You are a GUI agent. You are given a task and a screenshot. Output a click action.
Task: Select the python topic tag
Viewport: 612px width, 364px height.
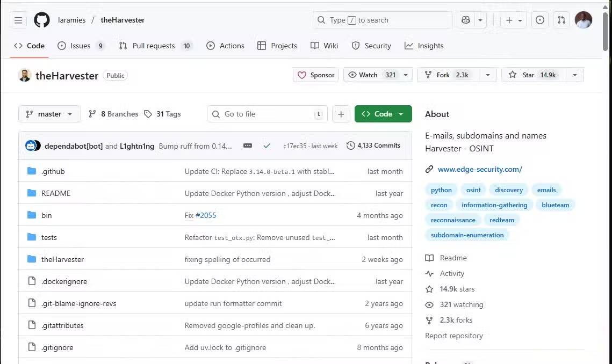(441, 190)
